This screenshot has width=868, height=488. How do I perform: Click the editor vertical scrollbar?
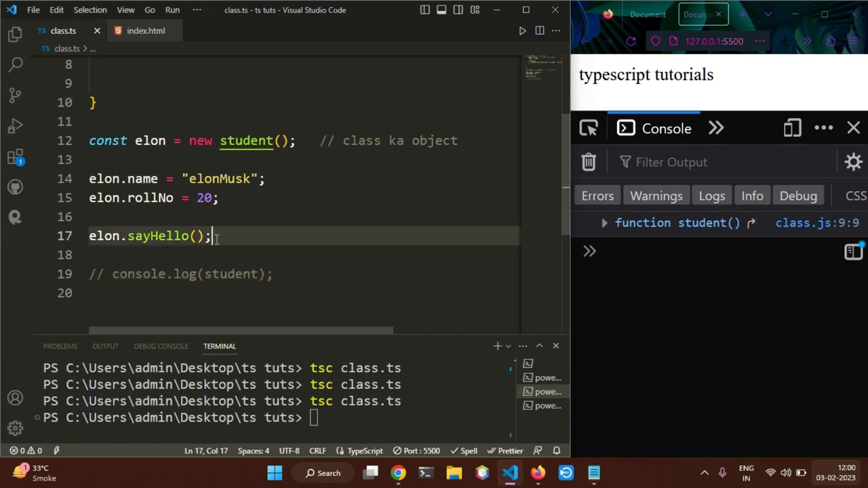coord(566,173)
